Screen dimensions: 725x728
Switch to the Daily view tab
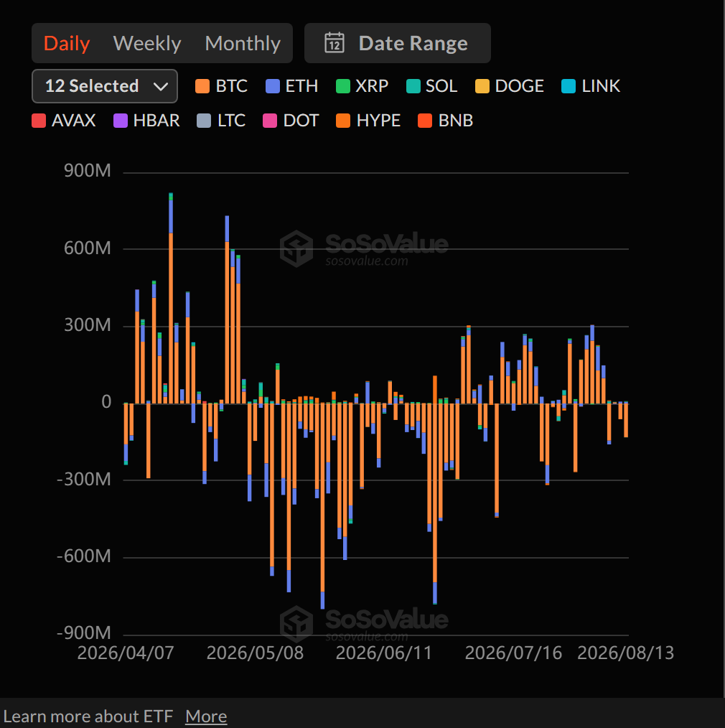click(66, 43)
